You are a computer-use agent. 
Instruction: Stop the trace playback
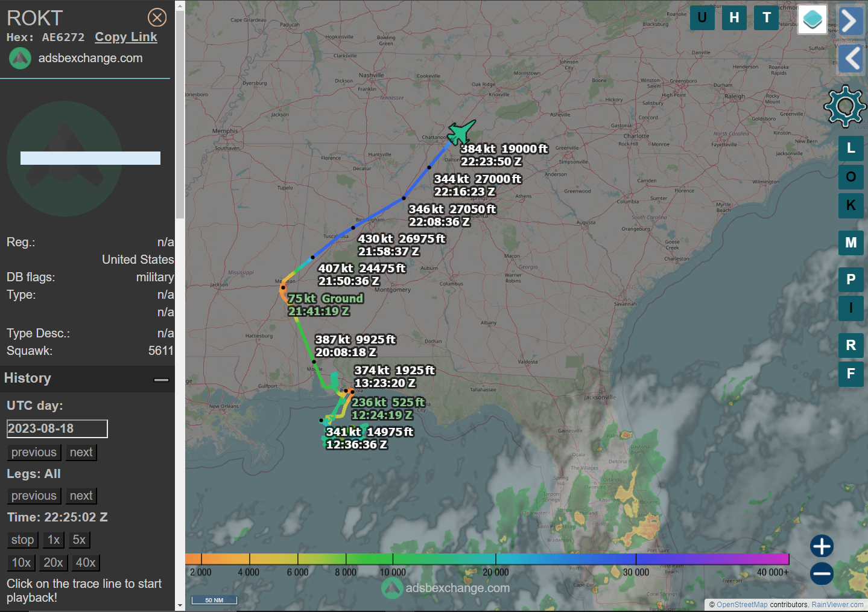[x=23, y=540]
